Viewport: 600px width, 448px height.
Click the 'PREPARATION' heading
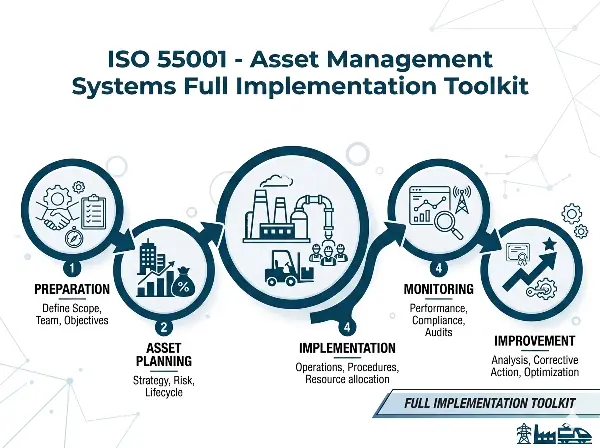(72, 289)
